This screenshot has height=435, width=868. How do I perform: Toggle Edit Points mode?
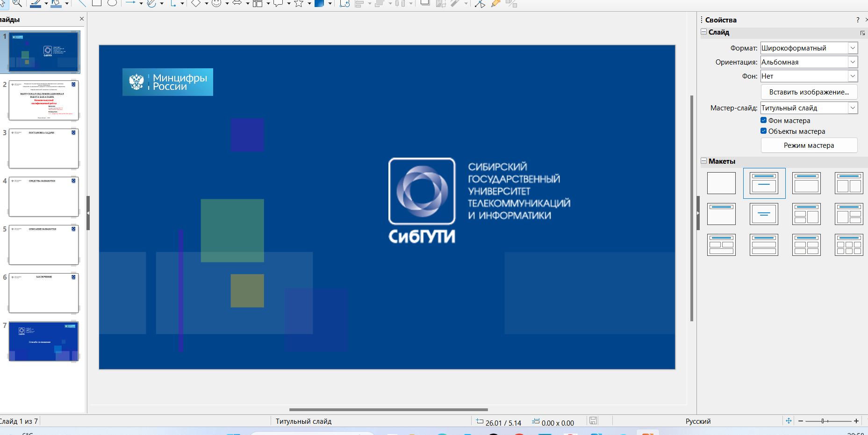click(x=480, y=3)
